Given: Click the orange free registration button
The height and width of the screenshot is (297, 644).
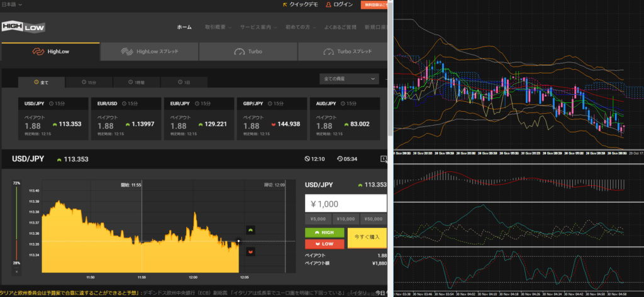Looking at the screenshot, I should pyautogui.click(x=374, y=5).
